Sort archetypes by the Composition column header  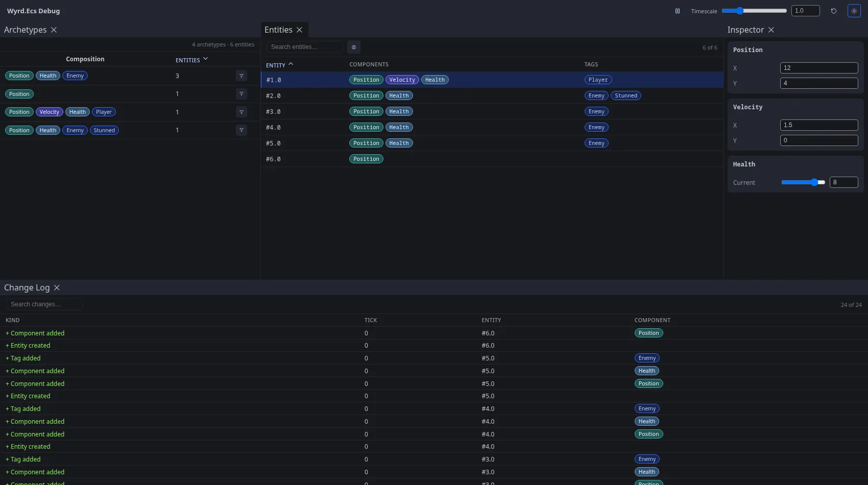(x=85, y=59)
